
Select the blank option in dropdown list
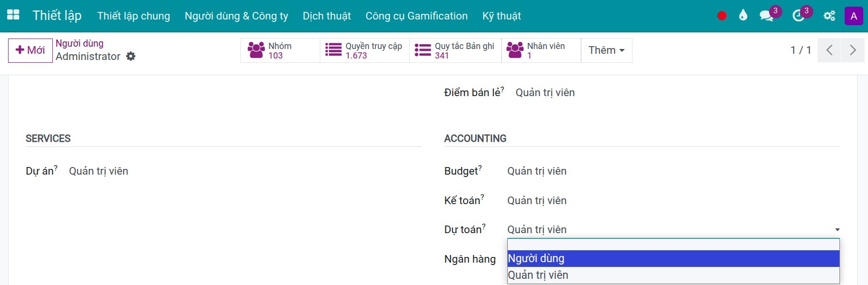pyautogui.click(x=673, y=245)
